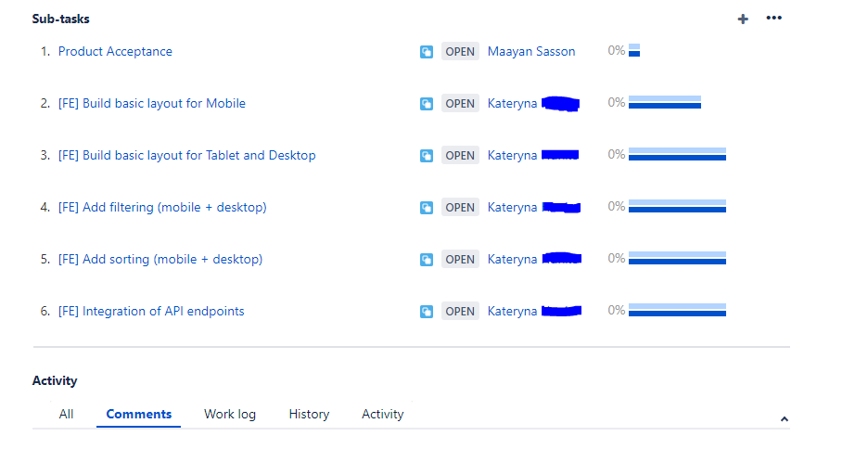Click OPEN status of Build layout for Mobile
868x449 pixels.
pyautogui.click(x=460, y=104)
